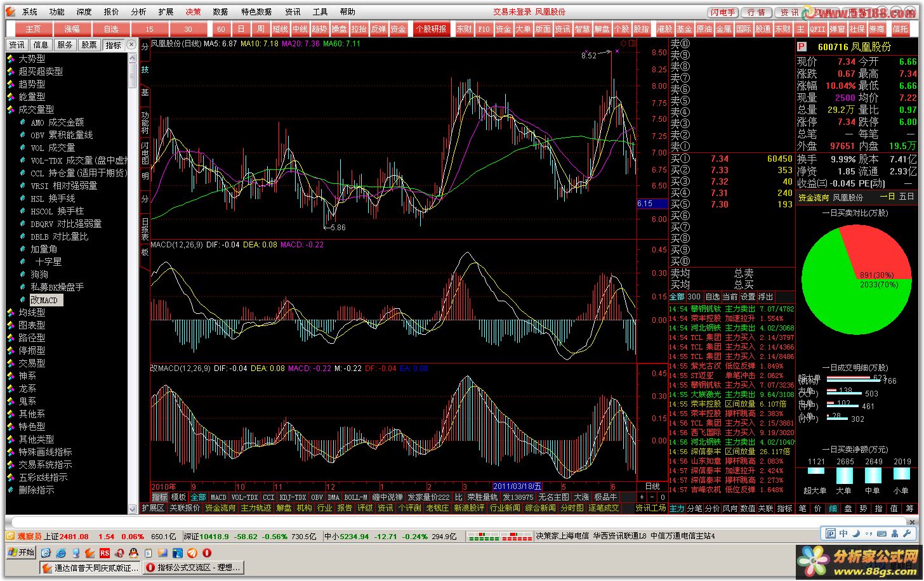Switch to 指标公式交流区 taskbar window

coord(194,568)
